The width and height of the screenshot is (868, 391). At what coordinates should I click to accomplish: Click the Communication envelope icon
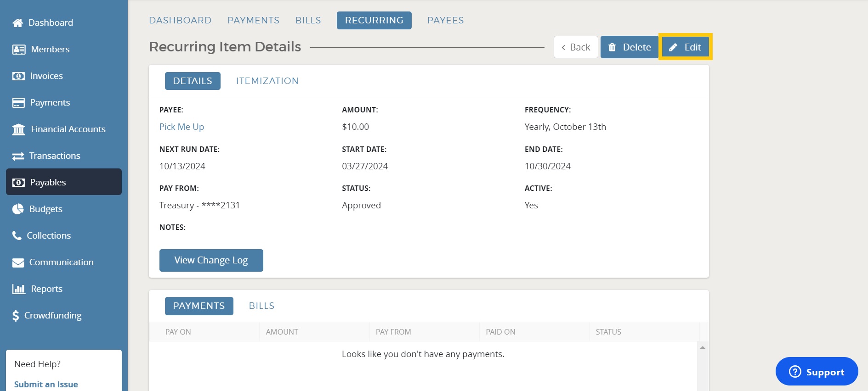point(18,263)
